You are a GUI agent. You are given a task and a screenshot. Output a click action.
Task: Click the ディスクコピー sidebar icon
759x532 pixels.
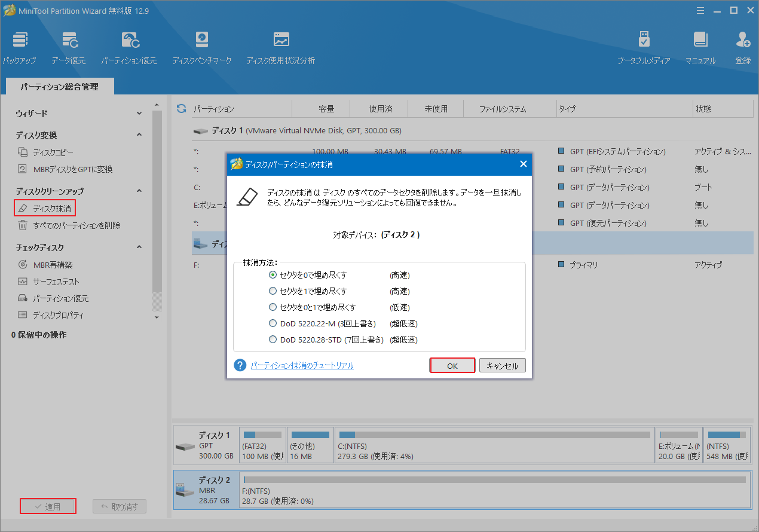(x=23, y=152)
